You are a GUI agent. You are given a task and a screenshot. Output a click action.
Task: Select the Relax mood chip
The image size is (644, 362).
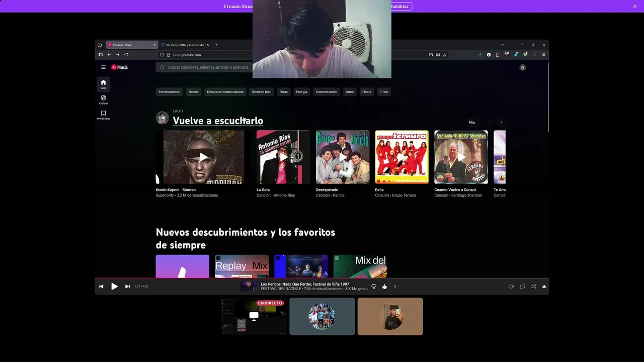(284, 92)
